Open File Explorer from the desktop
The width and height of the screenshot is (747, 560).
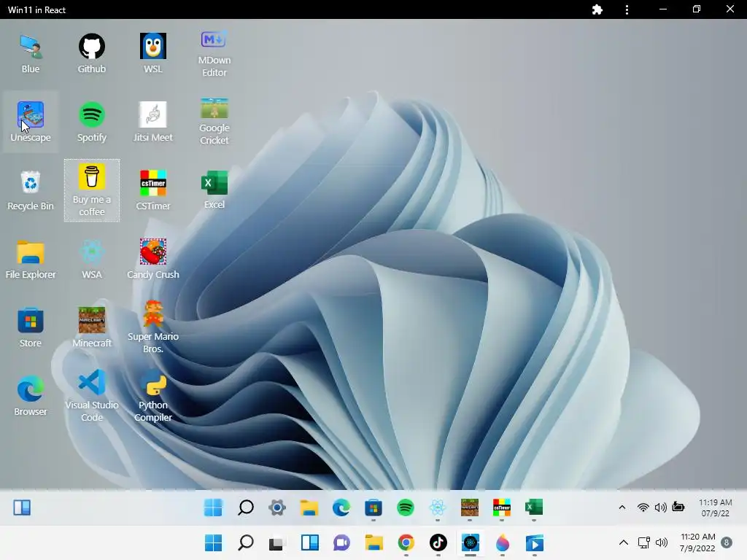click(x=31, y=259)
